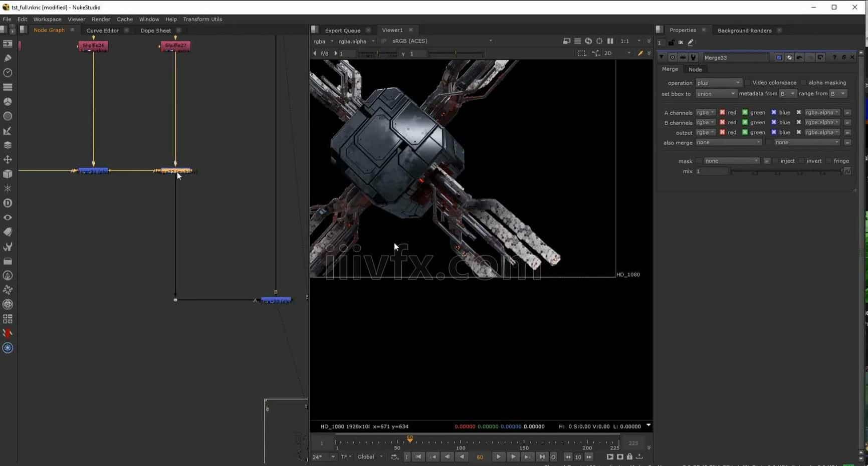Open the Filter nodes toolbar menu (circle icon)
Viewport: 868px width, 466px height.
click(8, 116)
